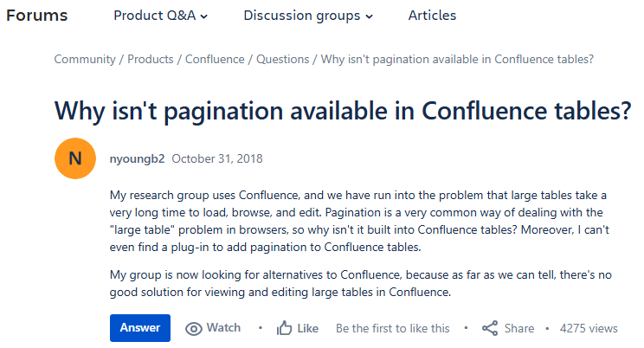The width and height of the screenshot is (644, 348).
Task: Click the thumbs-up Like icon
Action: [x=284, y=329]
